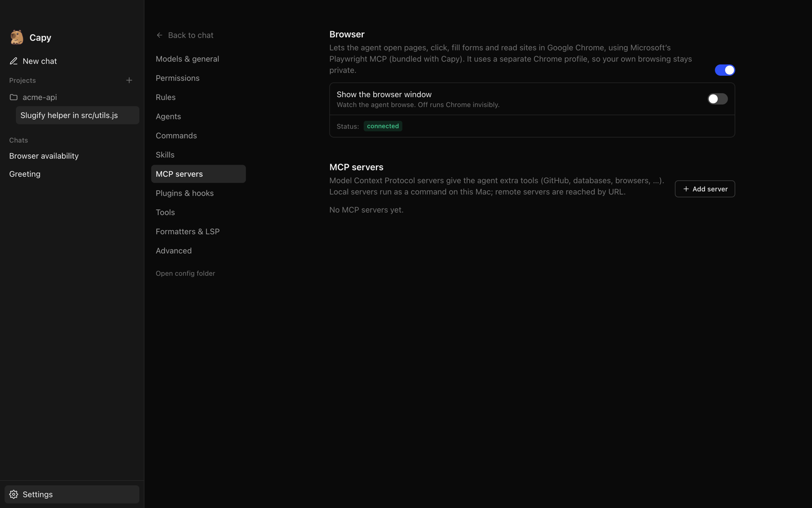Click the No MCP servers yet text
812x508 pixels.
coord(366,210)
